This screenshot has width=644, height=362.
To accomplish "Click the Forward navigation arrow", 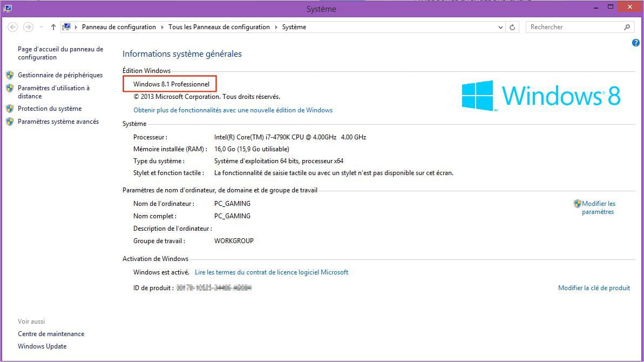I will click(28, 27).
